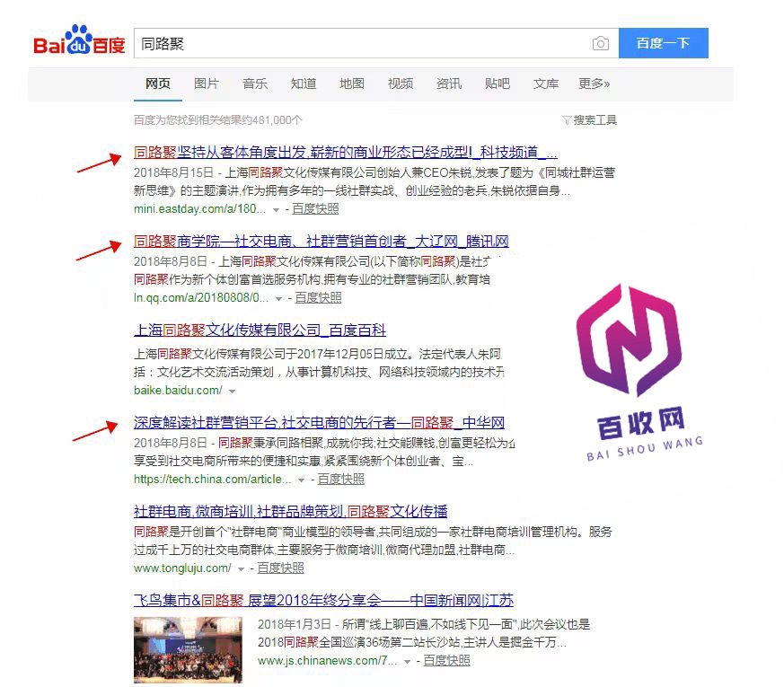Open result 深度解读社群营销平台
This screenshot has width=784, height=687.
[x=319, y=422]
